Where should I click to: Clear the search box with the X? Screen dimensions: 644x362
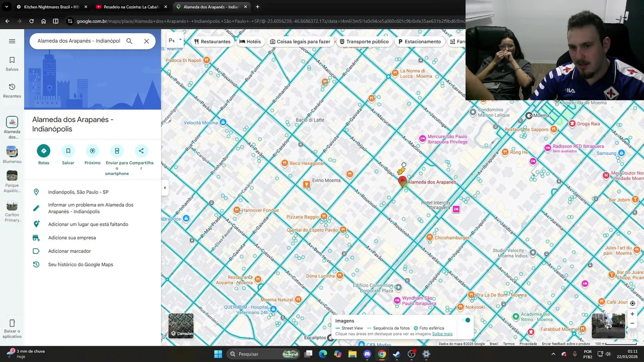coord(146,41)
